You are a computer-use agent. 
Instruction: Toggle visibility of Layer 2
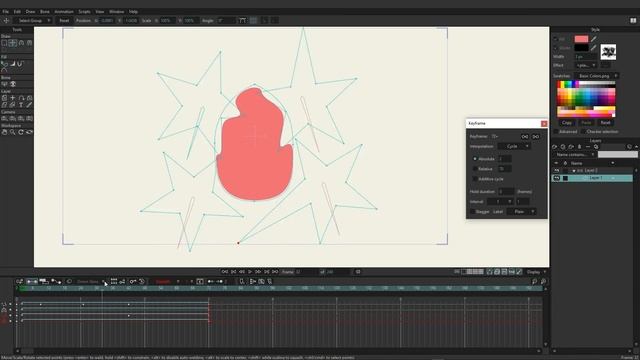[556, 170]
